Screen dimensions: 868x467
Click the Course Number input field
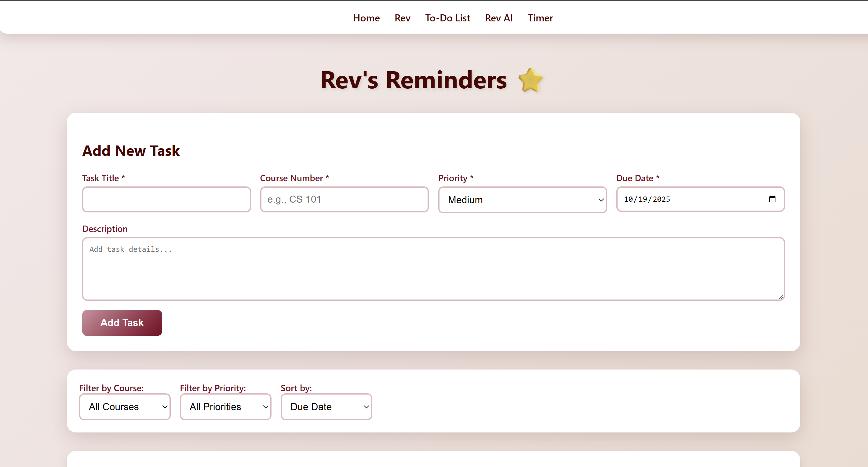click(x=344, y=199)
